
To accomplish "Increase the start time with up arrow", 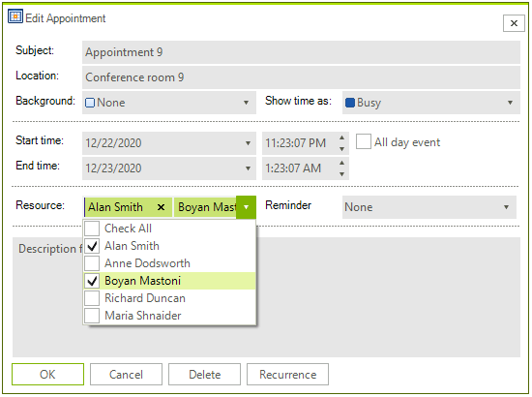I will tap(341, 137).
